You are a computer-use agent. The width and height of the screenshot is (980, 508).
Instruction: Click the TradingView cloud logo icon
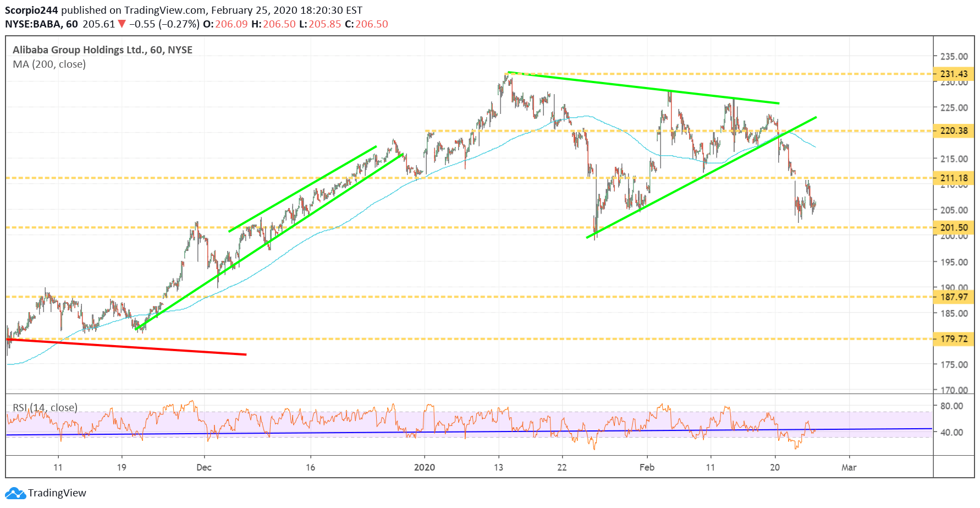pos(15,493)
